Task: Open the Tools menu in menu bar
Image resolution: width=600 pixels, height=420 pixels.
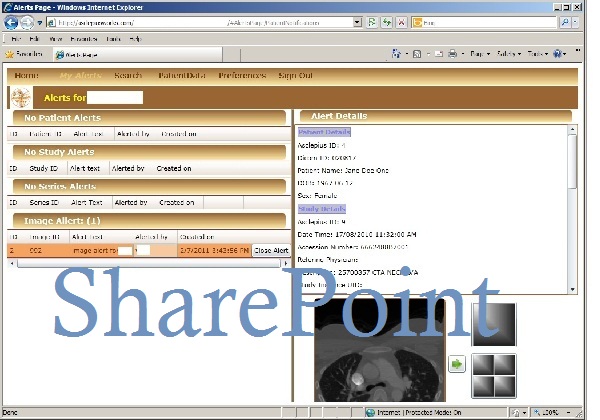Action: (113, 39)
